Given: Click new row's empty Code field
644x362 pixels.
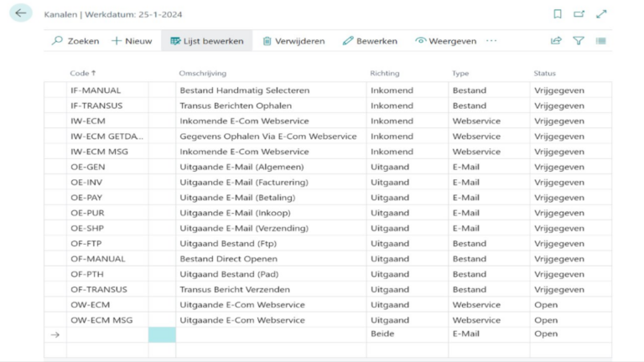Looking at the screenshot, I should pyautogui.click(x=107, y=334).
